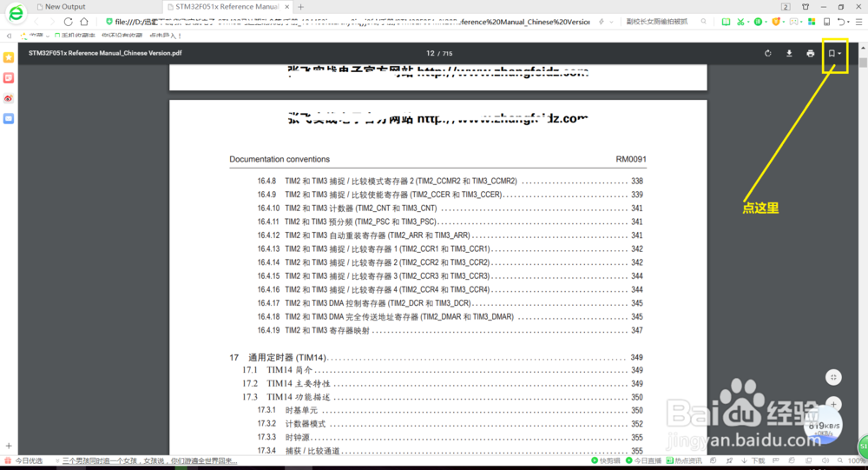Click the 360 browser logo
Viewport: 868px width, 470px height.
coord(16,13)
